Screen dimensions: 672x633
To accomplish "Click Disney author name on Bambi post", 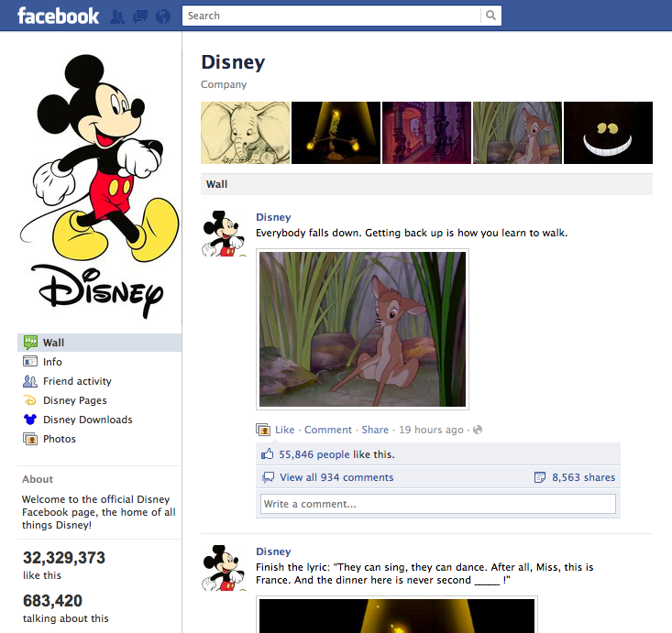I will (x=273, y=217).
